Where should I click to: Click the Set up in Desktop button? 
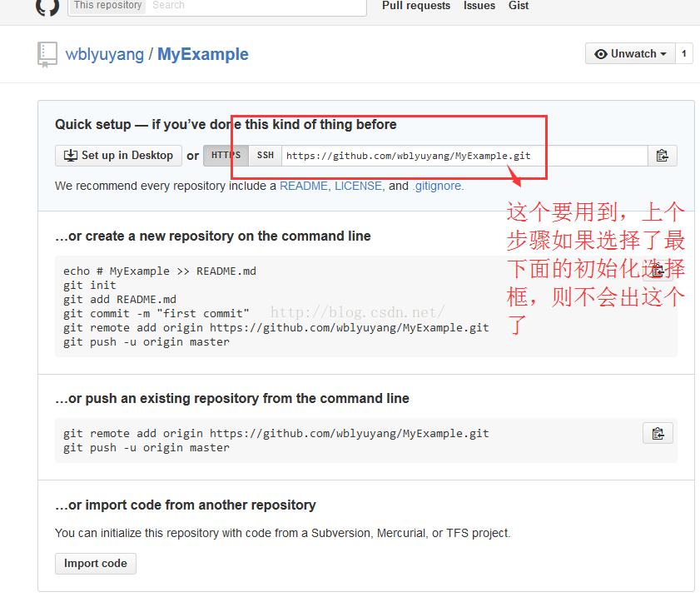[118, 156]
